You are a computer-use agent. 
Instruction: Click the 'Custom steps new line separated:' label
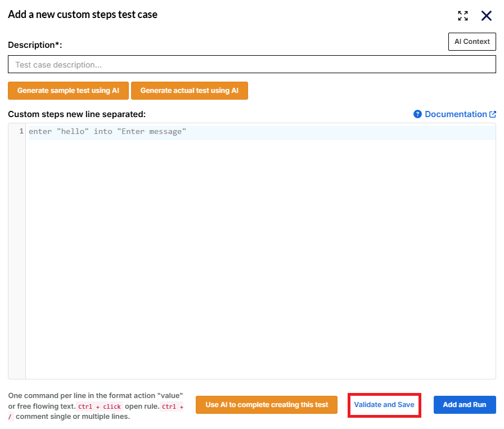(x=77, y=114)
